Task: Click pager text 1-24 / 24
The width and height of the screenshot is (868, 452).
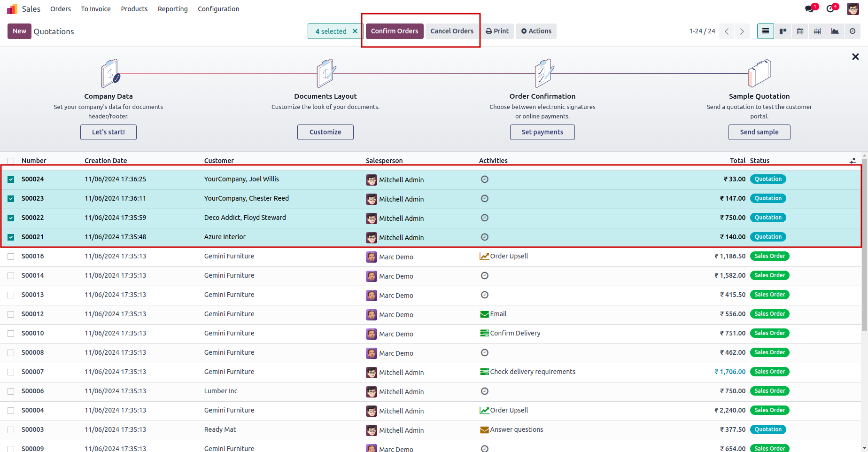Action: tap(702, 31)
